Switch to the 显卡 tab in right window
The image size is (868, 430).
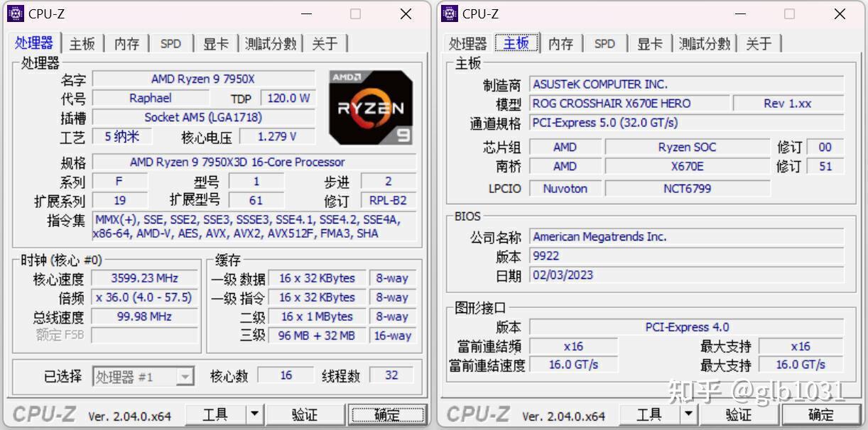[649, 43]
